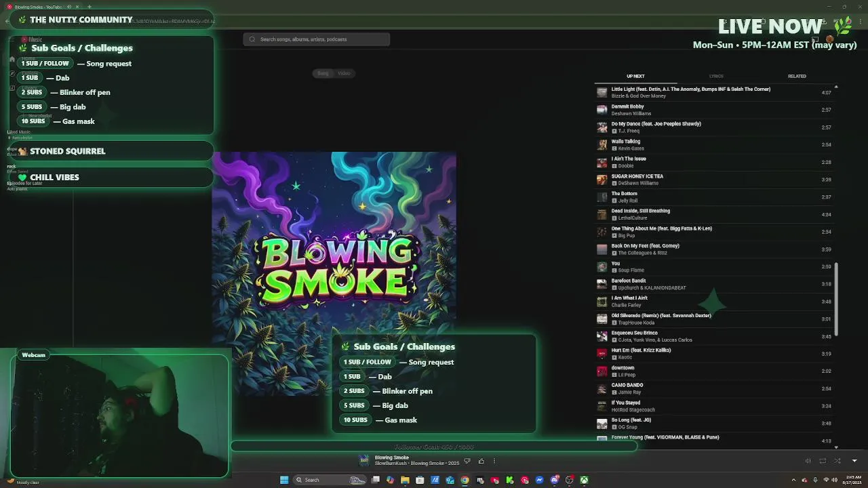Click the magnifier icon in the search box

click(252, 39)
